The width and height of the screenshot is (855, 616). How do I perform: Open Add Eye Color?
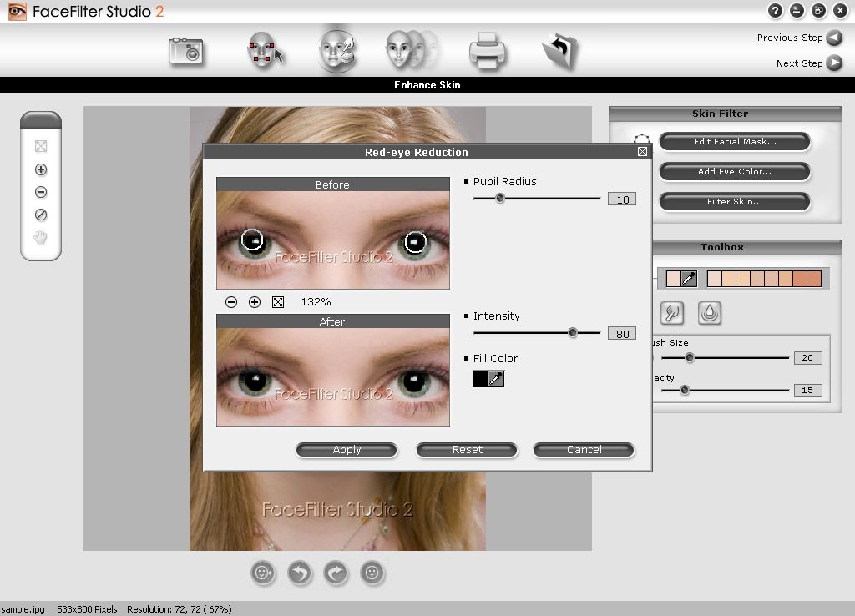click(735, 171)
